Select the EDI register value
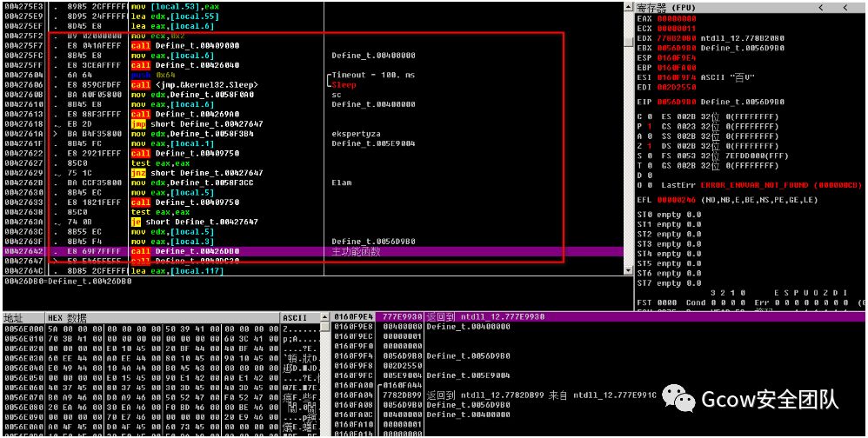Viewport: 868px width, 438px height. tap(677, 87)
